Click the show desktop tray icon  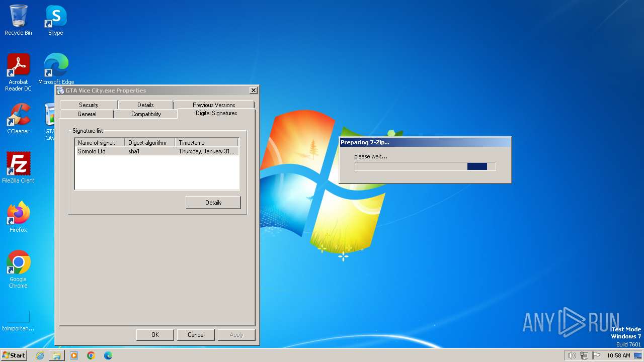click(x=638, y=355)
